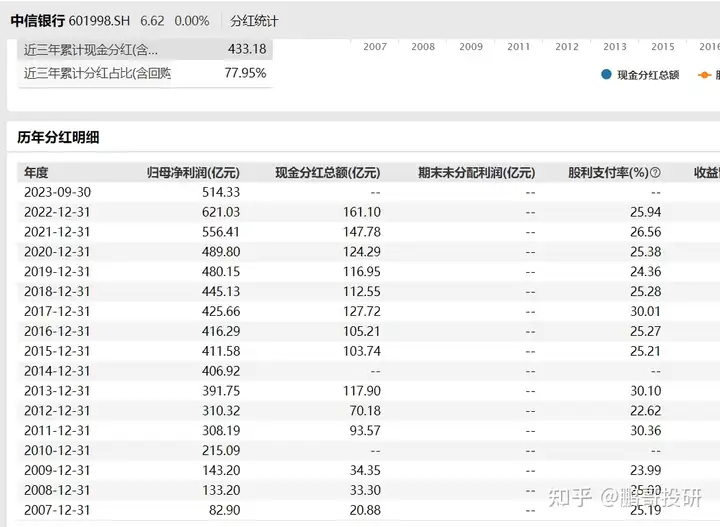Click payout ratio value 25.28
The width and height of the screenshot is (720, 527).
(646, 292)
